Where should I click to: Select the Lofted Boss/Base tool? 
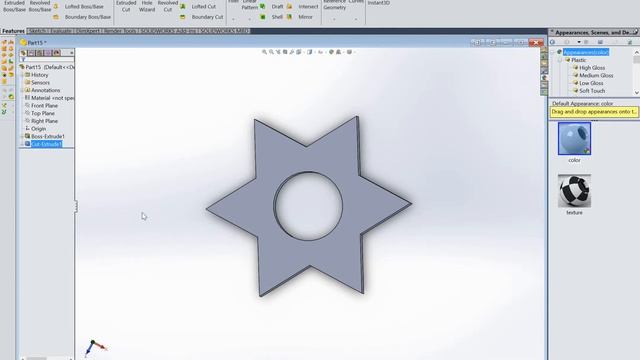[79, 7]
